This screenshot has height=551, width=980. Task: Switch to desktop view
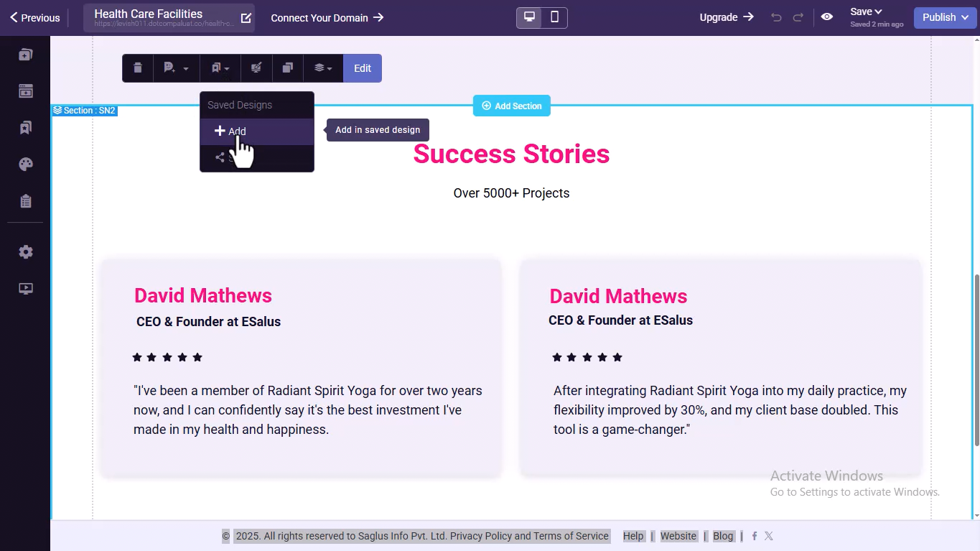coord(529,17)
